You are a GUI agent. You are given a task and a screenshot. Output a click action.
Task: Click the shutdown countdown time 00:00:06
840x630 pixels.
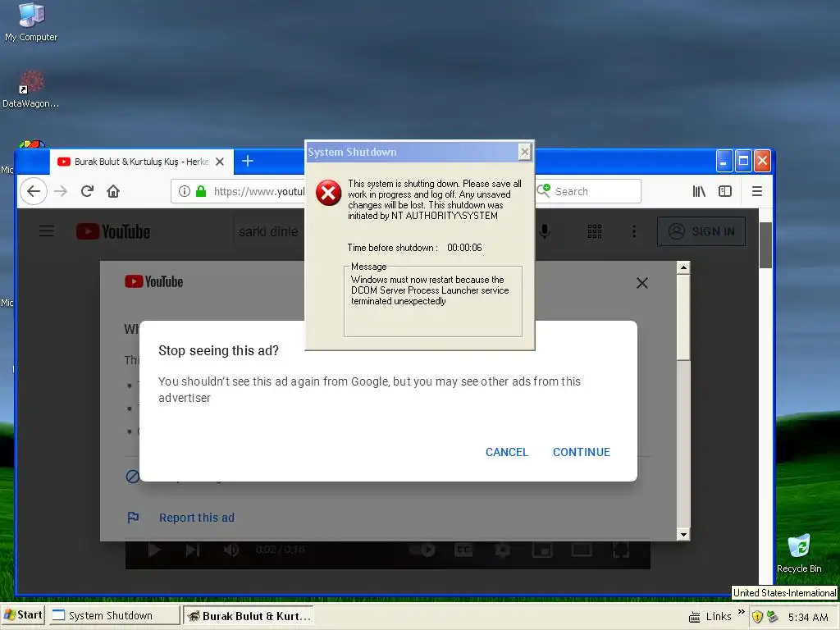tap(464, 248)
